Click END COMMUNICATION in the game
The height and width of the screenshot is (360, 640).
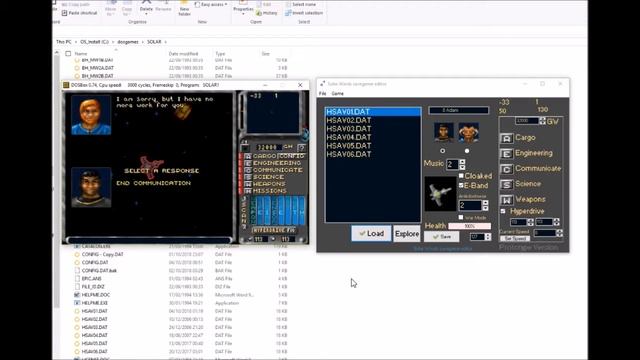pos(153,183)
